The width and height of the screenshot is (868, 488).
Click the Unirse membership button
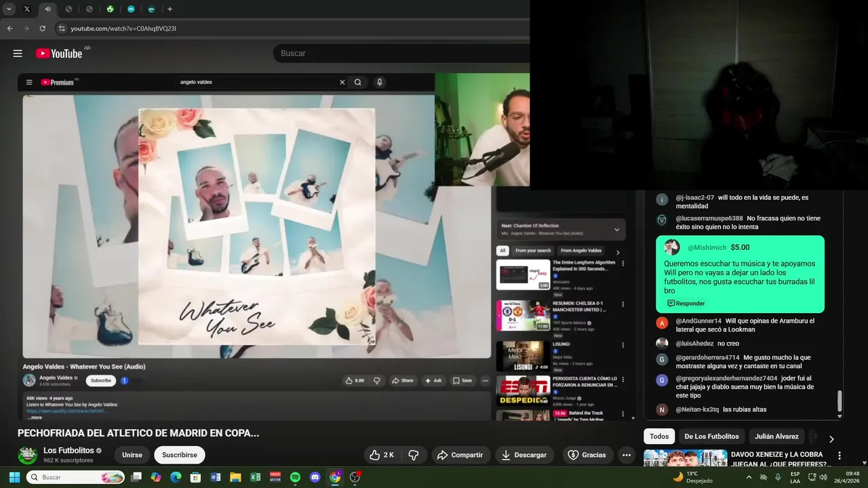132,455
